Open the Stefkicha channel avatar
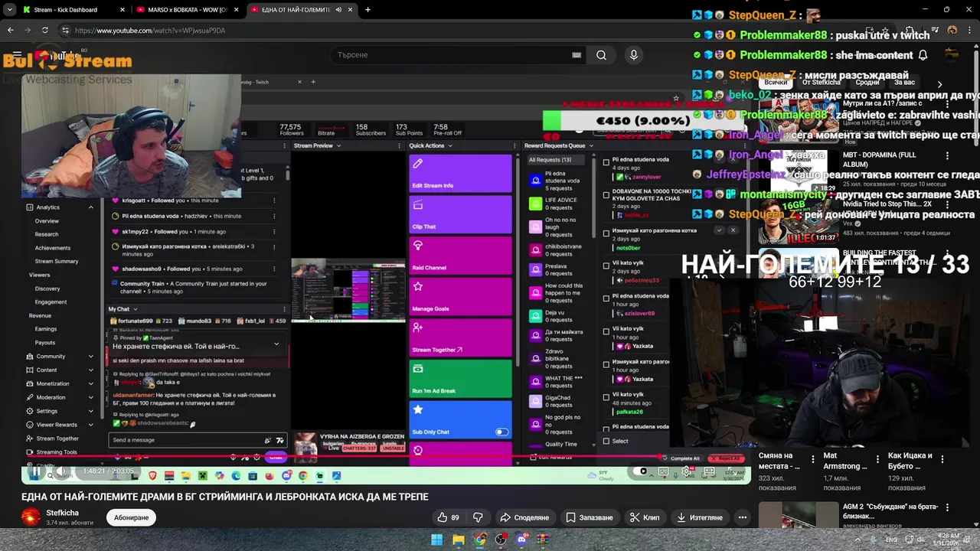 point(31,517)
